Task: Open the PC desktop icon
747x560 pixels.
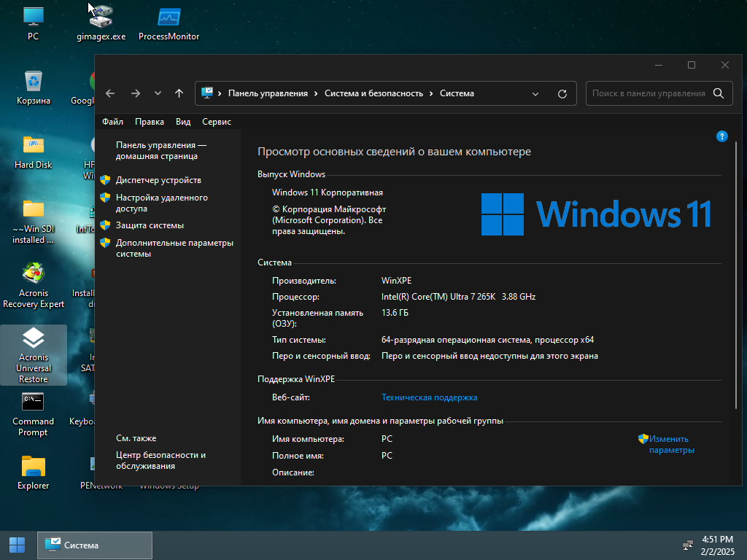Action: (x=33, y=23)
